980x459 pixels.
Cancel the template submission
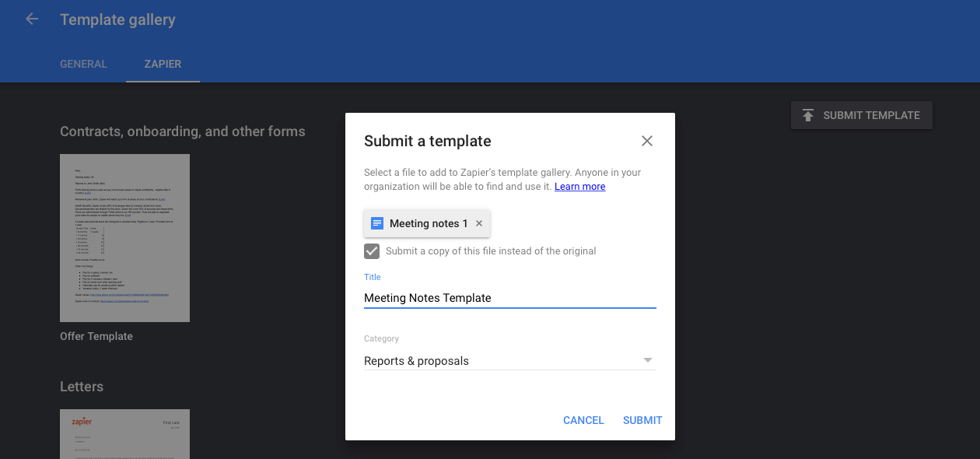click(583, 420)
